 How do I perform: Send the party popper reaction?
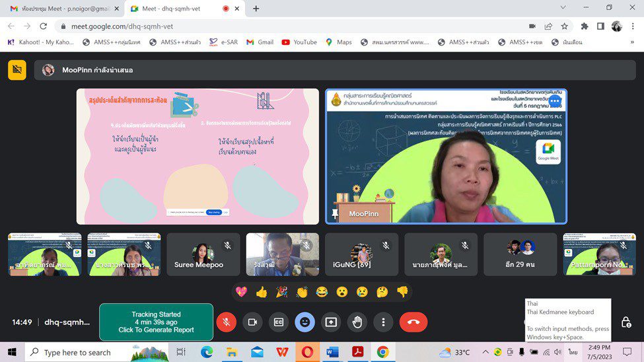click(x=282, y=292)
